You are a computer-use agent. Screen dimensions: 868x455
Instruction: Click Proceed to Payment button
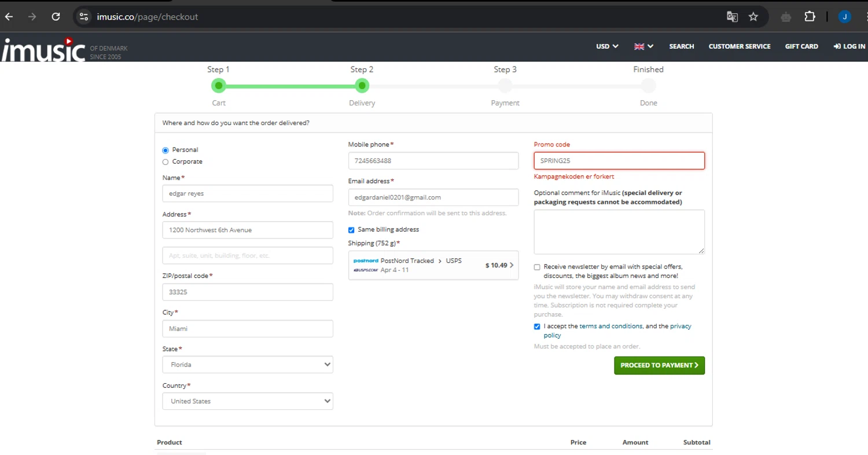point(659,365)
